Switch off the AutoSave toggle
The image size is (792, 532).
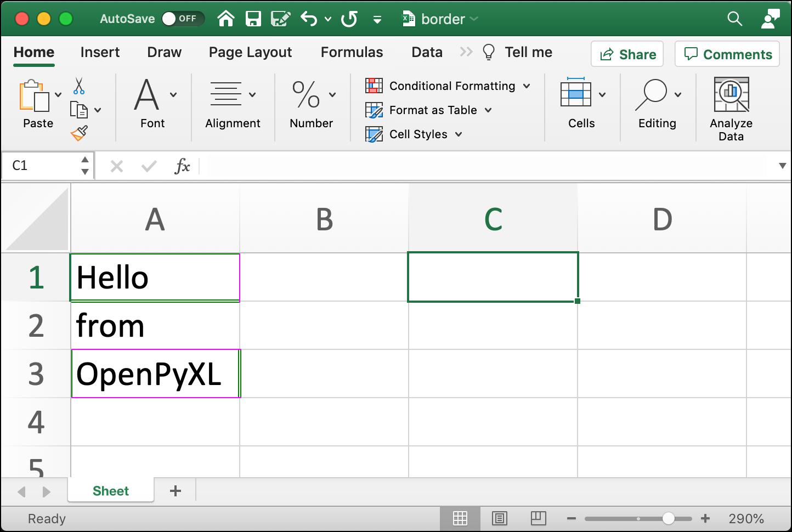183,18
